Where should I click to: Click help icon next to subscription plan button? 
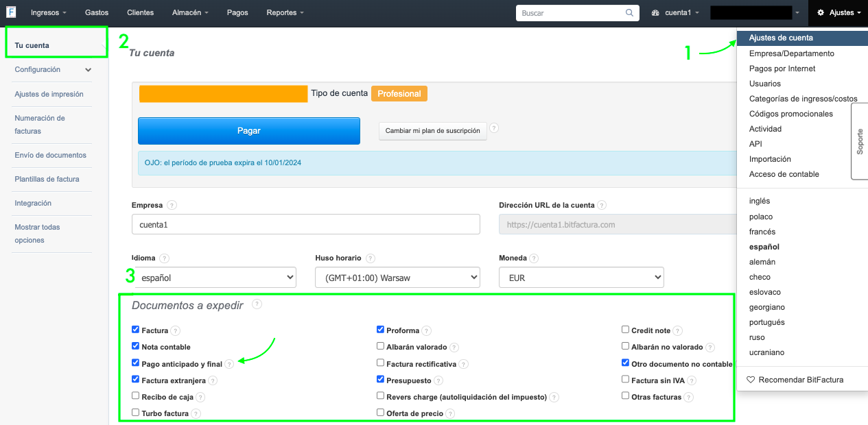pos(494,128)
